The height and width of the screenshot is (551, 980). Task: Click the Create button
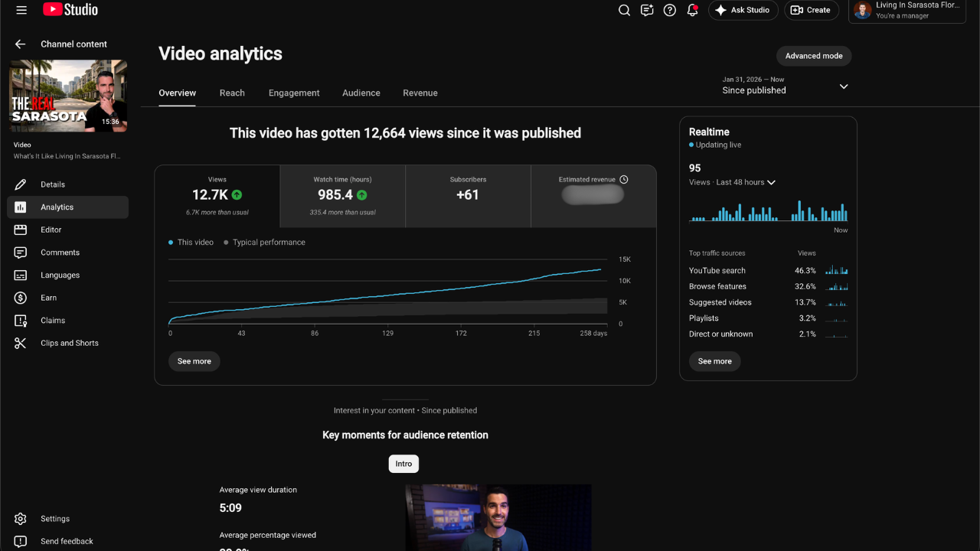812,10
